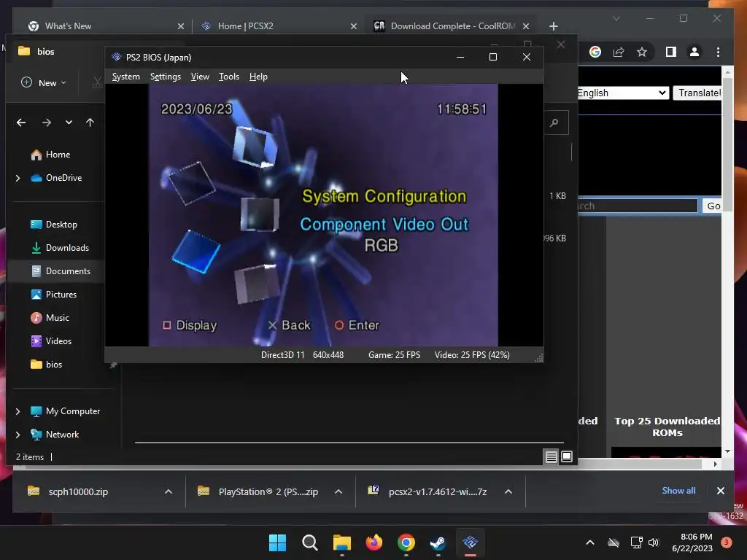Open recent locations chevron in File Explorer
The width and height of the screenshot is (747, 560).
pyautogui.click(x=69, y=122)
